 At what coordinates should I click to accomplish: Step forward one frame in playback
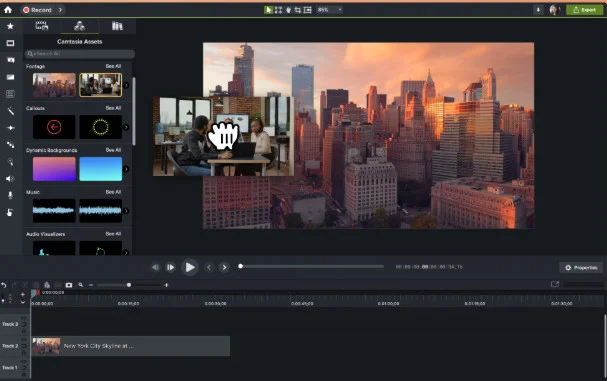(170, 267)
